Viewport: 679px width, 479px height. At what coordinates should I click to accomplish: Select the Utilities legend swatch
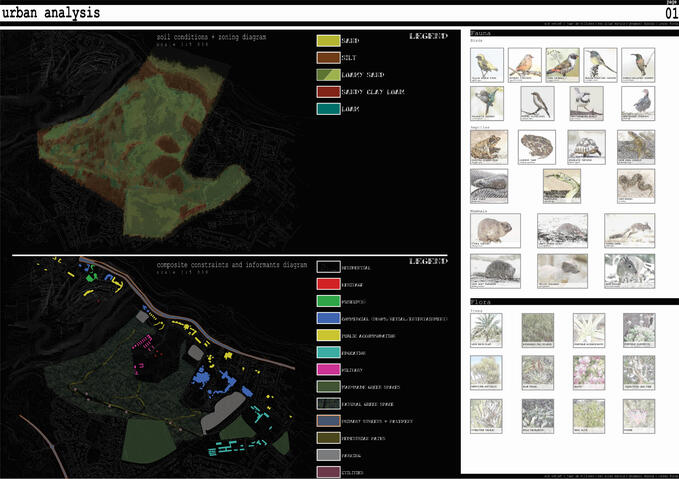click(329, 472)
